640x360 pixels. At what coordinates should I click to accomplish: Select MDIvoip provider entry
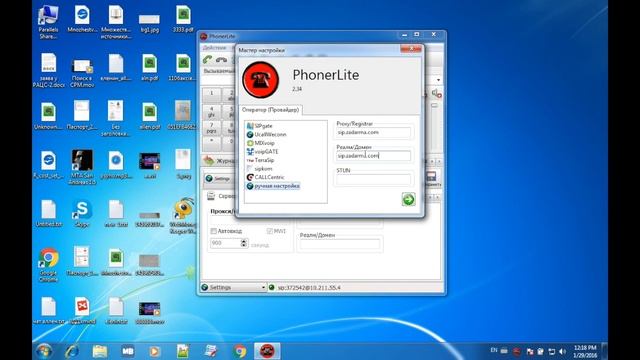(261, 143)
